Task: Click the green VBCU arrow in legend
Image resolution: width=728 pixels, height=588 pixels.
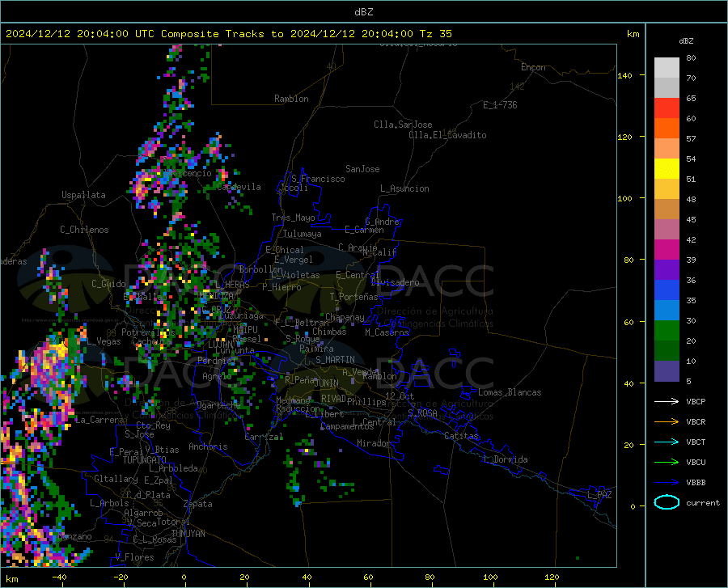Action: coord(667,462)
